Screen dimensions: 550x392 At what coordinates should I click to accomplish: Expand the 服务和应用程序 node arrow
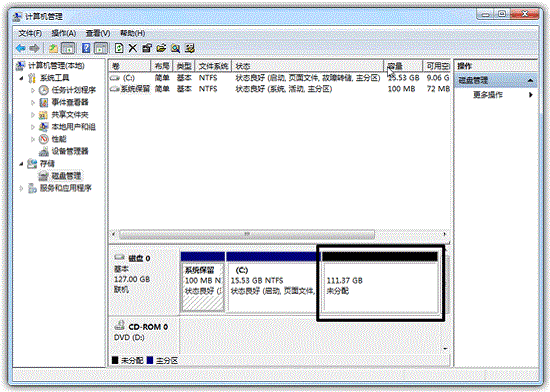[21, 188]
